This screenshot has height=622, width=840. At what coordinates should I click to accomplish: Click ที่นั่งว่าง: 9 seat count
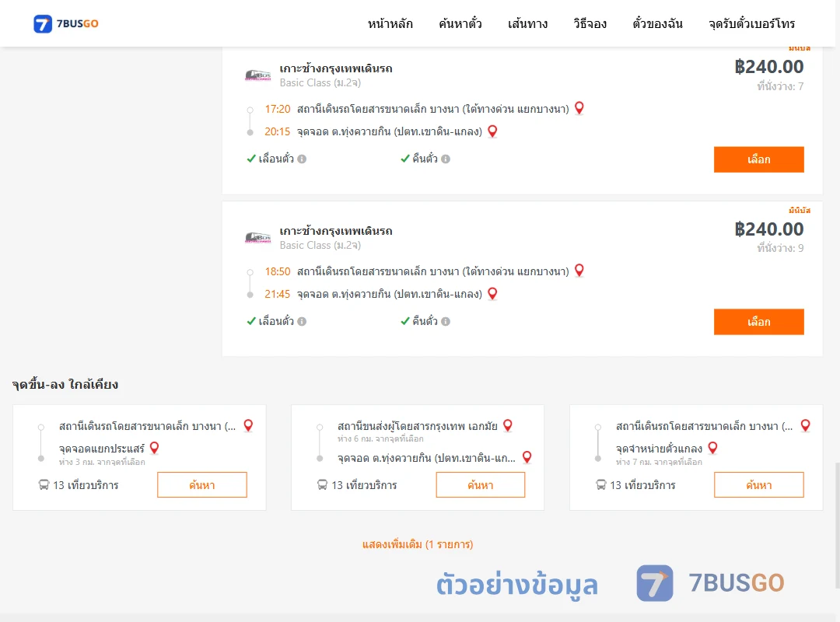(781, 248)
